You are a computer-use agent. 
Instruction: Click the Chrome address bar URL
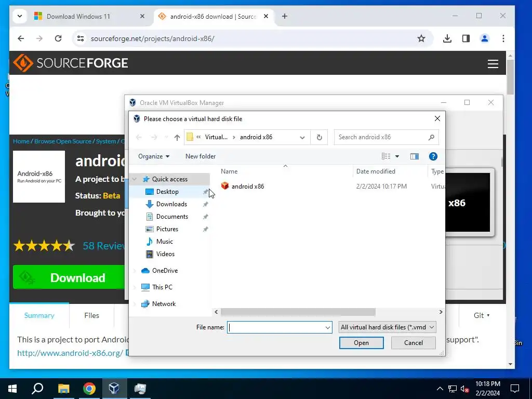click(152, 38)
